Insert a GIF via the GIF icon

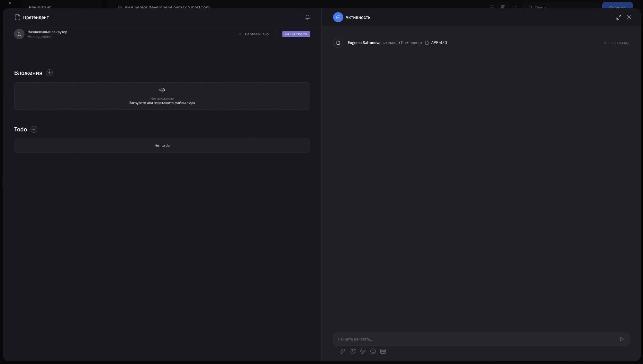383,351
